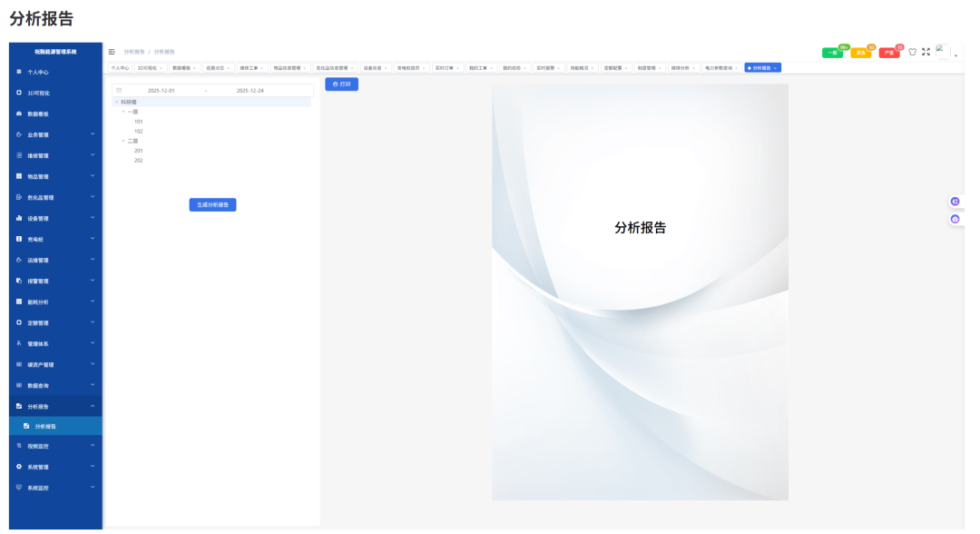Select room 102 in the tree
Image resolution: width=980 pixels, height=534 pixels.
139,132
